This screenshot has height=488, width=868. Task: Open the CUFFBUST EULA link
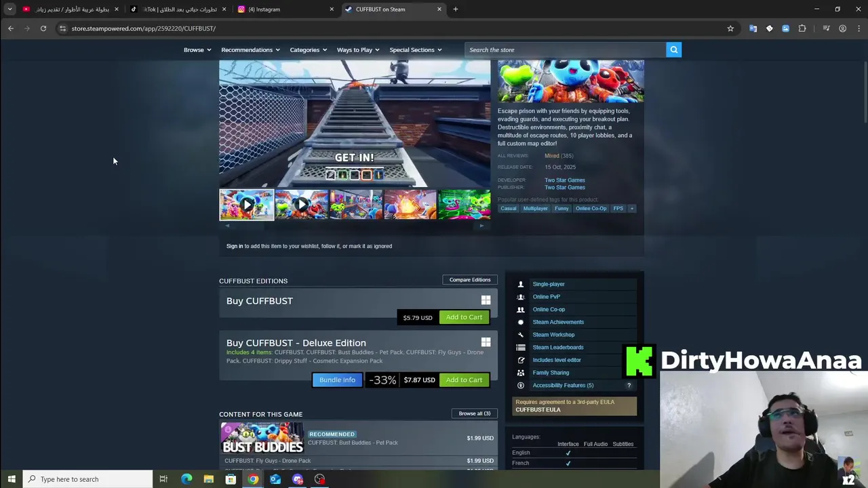click(538, 410)
